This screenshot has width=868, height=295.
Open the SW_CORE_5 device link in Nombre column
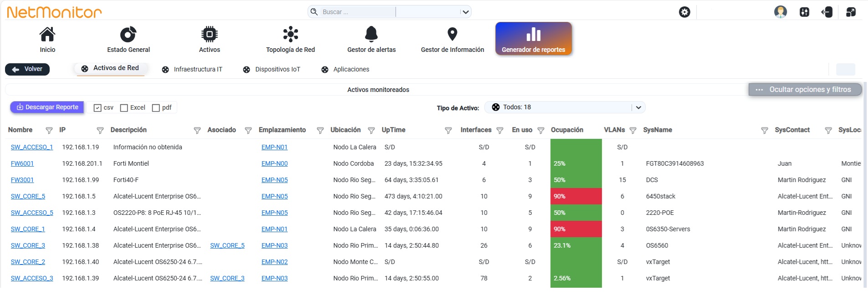[28, 196]
